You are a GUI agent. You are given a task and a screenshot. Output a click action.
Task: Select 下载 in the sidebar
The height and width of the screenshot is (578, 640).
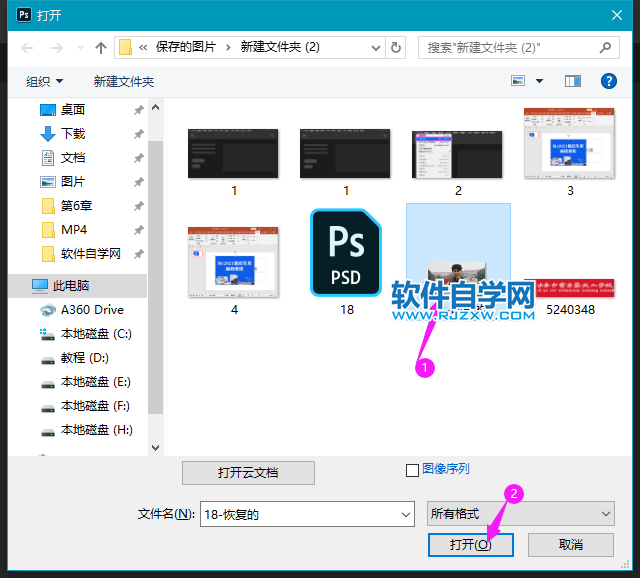click(x=73, y=133)
